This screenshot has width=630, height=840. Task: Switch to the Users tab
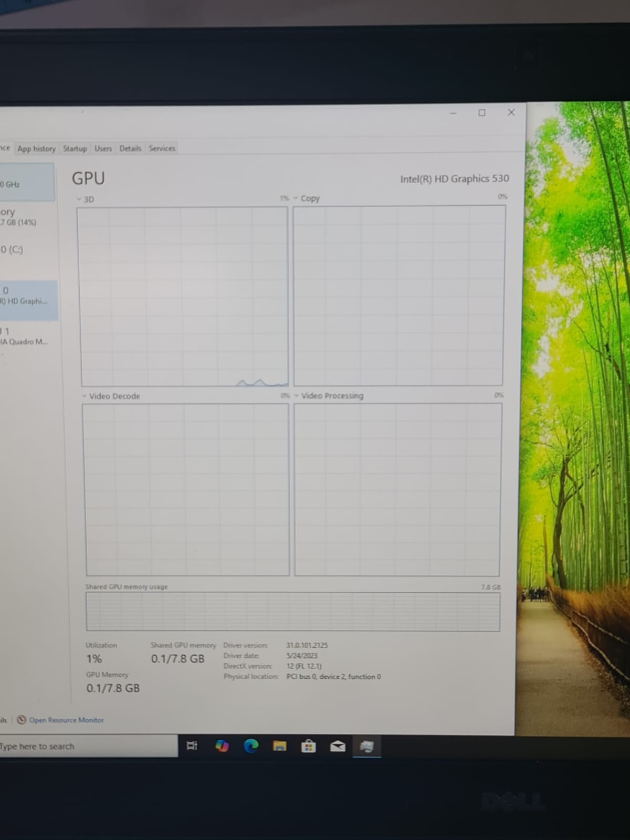pyautogui.click(x=103, y=149)
